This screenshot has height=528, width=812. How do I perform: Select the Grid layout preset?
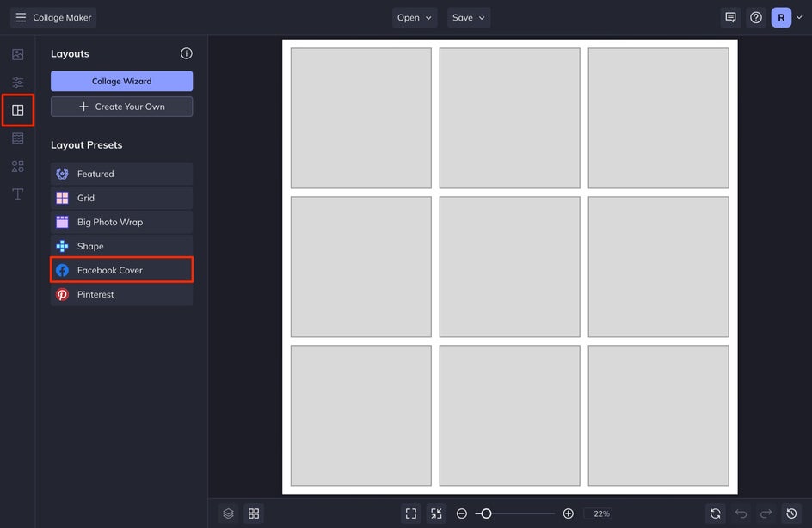121,198
